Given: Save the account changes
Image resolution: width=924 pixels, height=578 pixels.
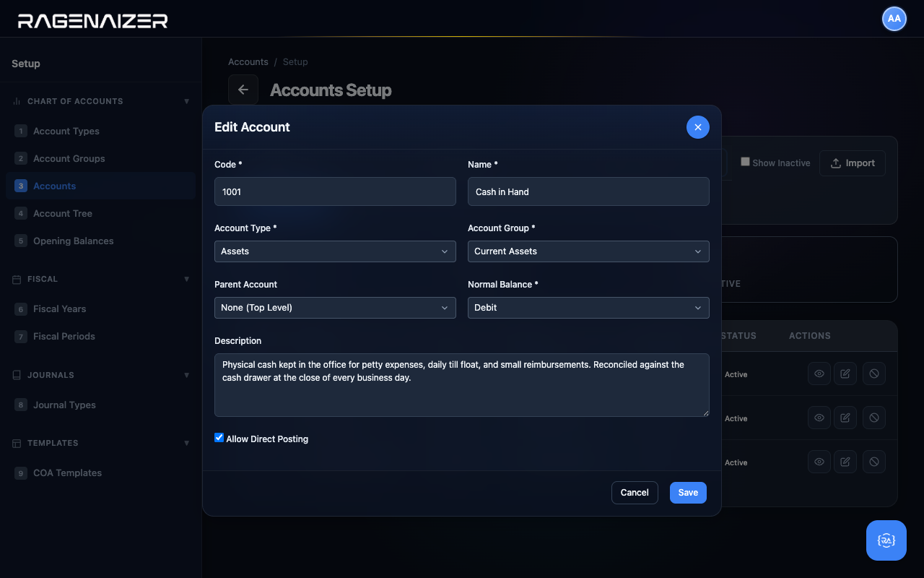Looking at the screenshot, I should (x=688, y=493).
